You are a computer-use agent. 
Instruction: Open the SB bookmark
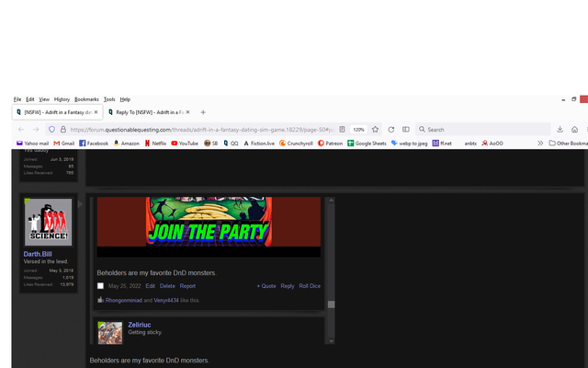[210, 144]
